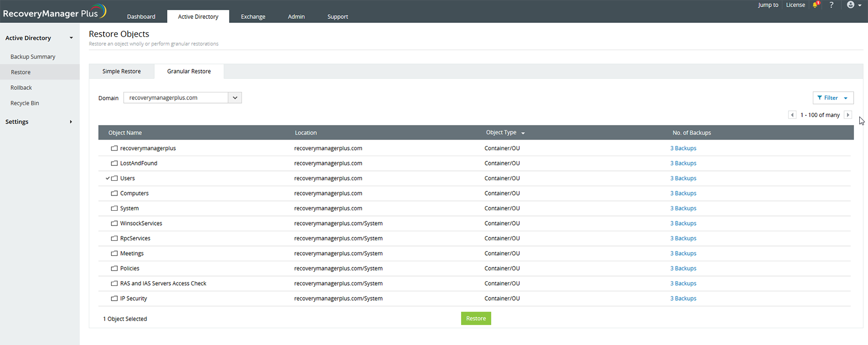Open 3 Backups for Meetings row
Image resolution: width=868 pixels, height=345 pixels.
pyautogui.click(x=683, y=254)
